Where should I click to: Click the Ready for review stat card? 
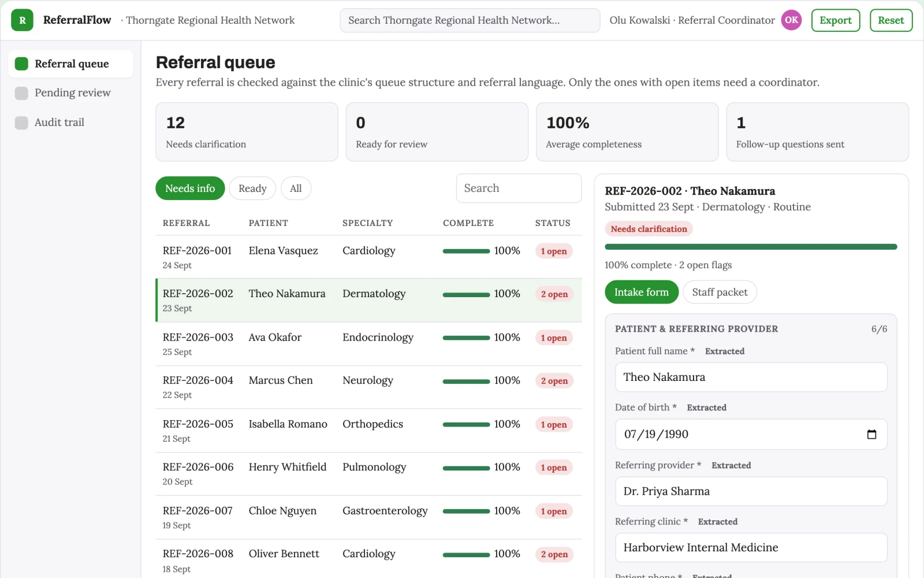click(437, 132)
